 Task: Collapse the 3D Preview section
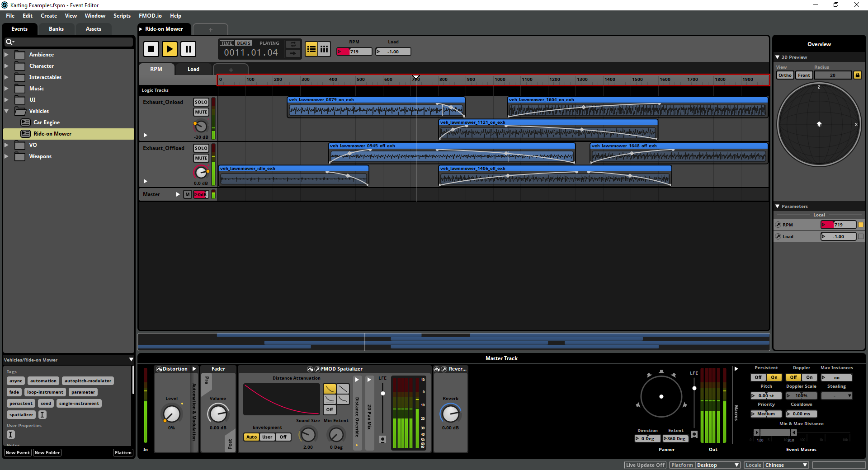click(x=778, y=57)
